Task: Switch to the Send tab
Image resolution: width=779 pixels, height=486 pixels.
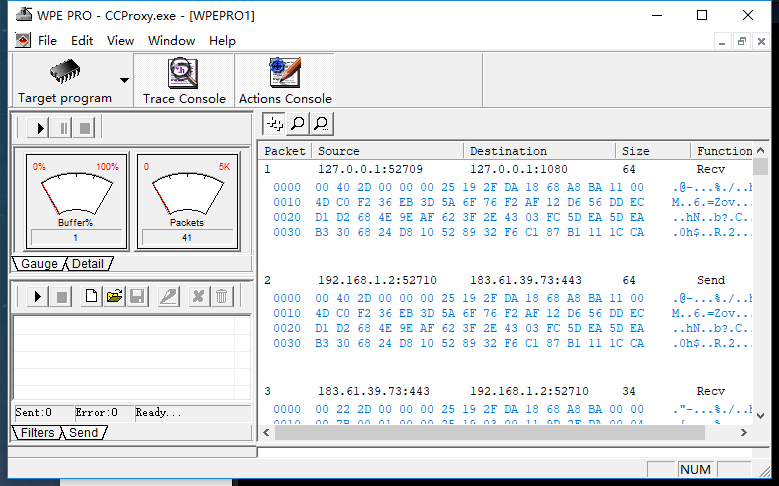Action: pyautogui.click(x=83, y=433)
